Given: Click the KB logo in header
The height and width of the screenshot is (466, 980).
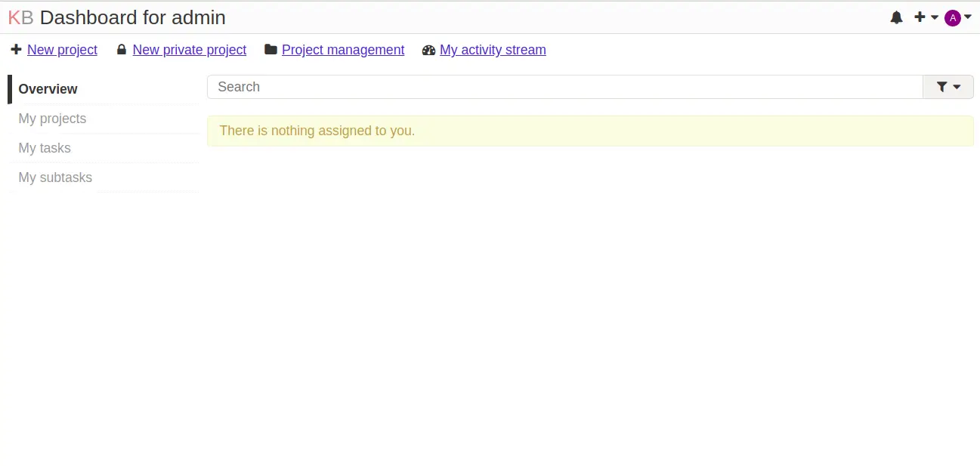Looking at the screenshot, I should [20, 17].
